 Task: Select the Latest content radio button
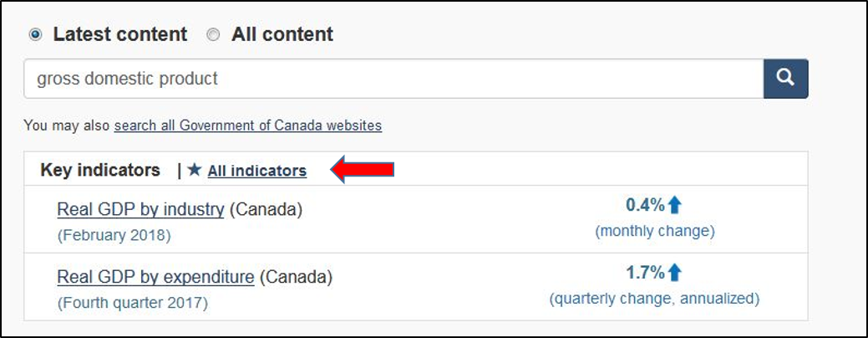35,34
